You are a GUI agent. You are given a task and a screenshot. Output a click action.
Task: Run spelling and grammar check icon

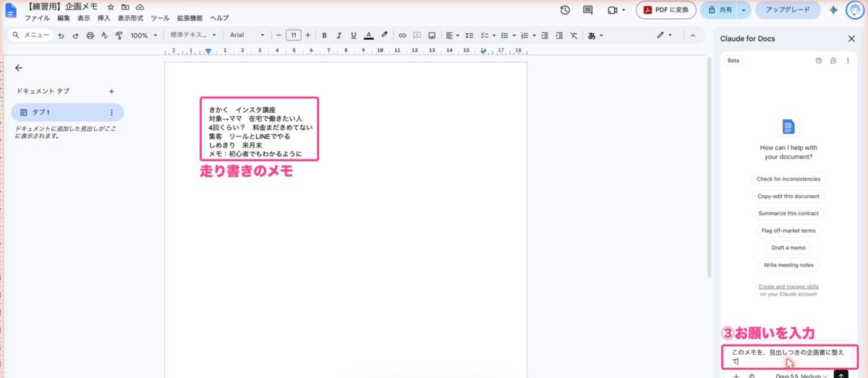tap(104, 35)
